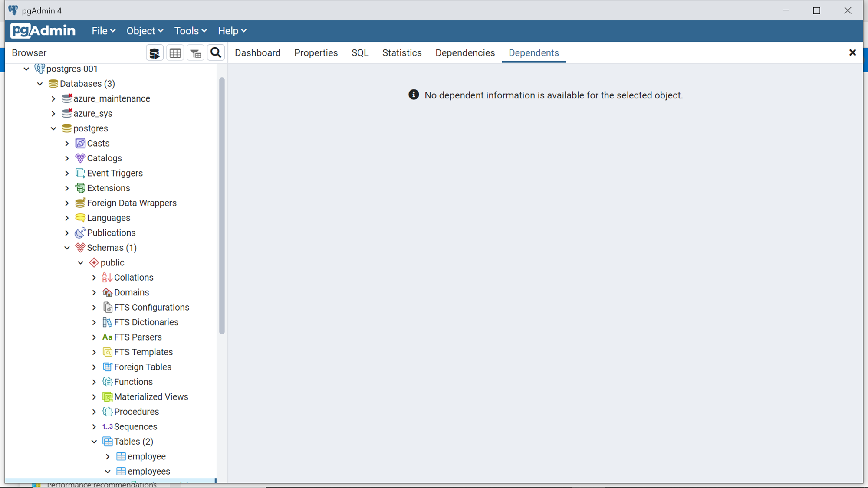
Task: Collapse the Tables (2) node
Action: click(x=94, y=442)
